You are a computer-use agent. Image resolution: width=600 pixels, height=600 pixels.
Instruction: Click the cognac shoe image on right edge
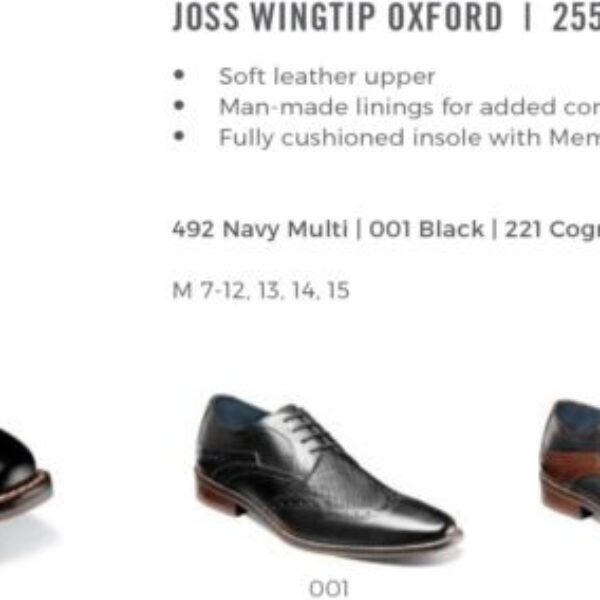pyautogui.click(x=570, y=459)
